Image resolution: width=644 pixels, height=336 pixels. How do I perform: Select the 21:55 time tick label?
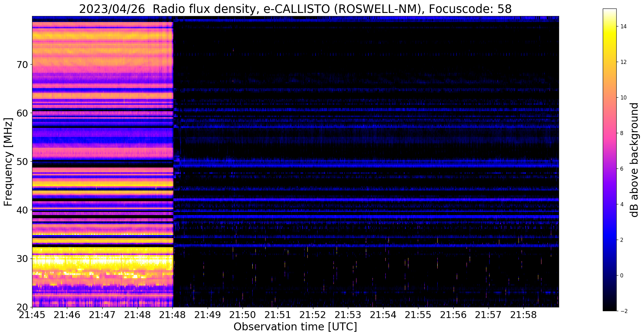tap(418, 314)
